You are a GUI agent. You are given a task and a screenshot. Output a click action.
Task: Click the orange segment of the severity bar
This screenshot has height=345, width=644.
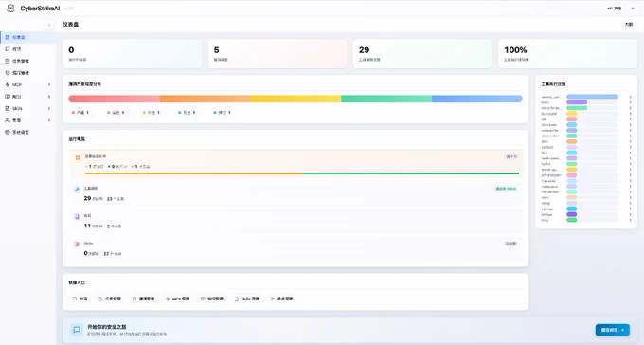click(205, 99)
